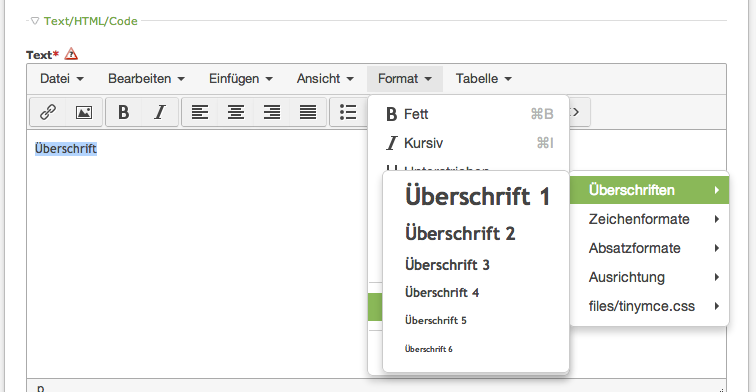Click the selected word Überschrift in editor

tap(66, 149)
